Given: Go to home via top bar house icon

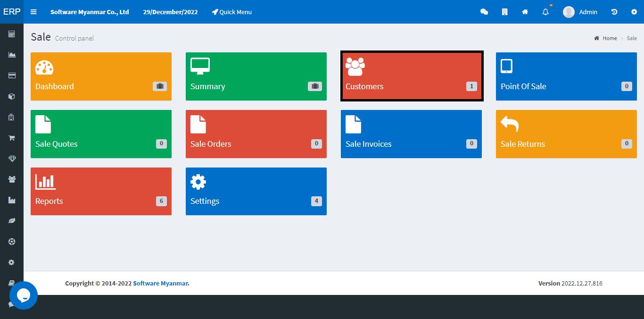Looking at the screenshot, I should (x=525, y=12).
